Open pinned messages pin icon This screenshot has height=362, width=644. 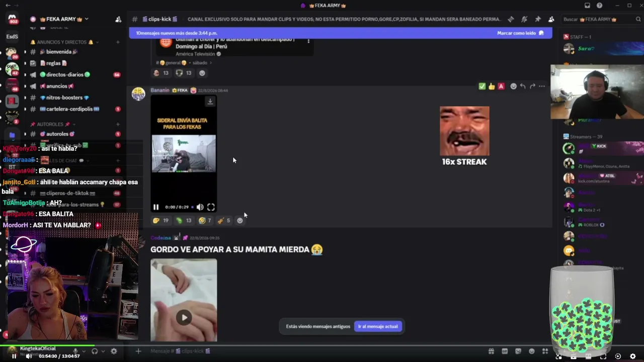[x=538, y=19]
